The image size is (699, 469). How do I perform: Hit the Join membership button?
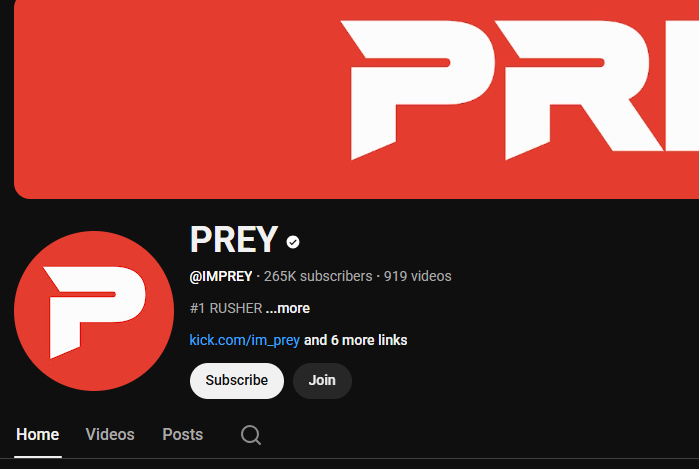click(x=322, y=381)
